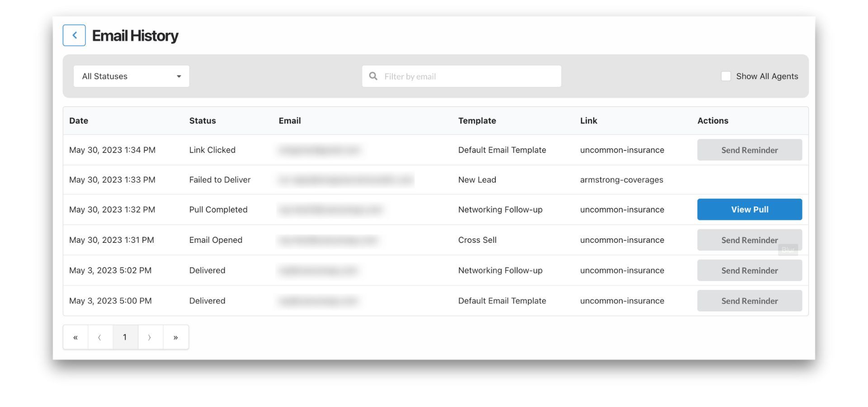Screen dimensions: 868x407
Task: Enable the Show All Agents checkbox
Action: [726, 76]
